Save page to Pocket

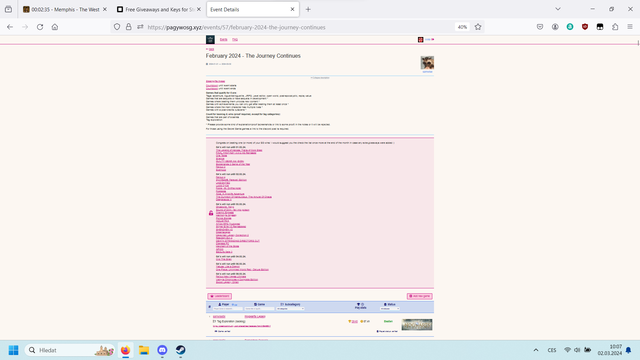(x=540, y=27)
